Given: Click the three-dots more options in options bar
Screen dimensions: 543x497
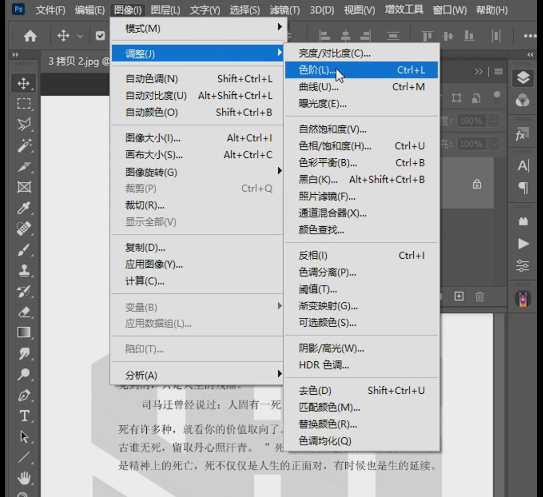Looking at the screenshot, I should 530,36.
